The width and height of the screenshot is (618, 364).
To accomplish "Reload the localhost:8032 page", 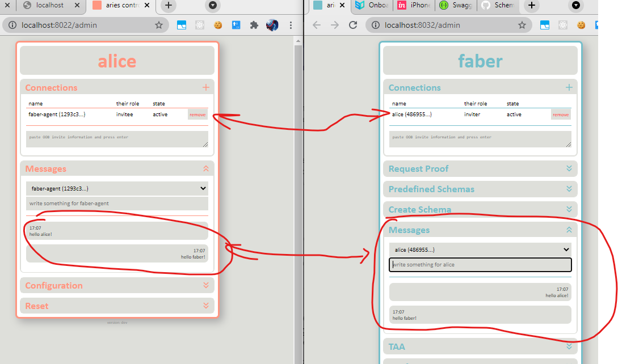I will 353,25.
